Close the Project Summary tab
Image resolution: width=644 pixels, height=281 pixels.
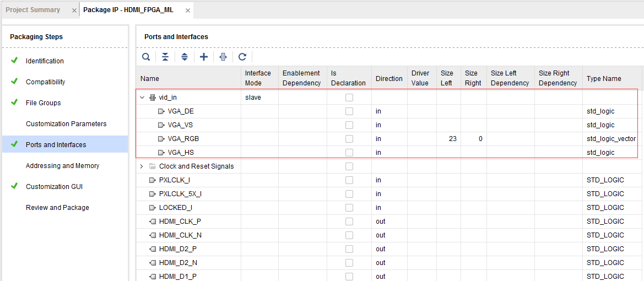[x=74, y=10]
